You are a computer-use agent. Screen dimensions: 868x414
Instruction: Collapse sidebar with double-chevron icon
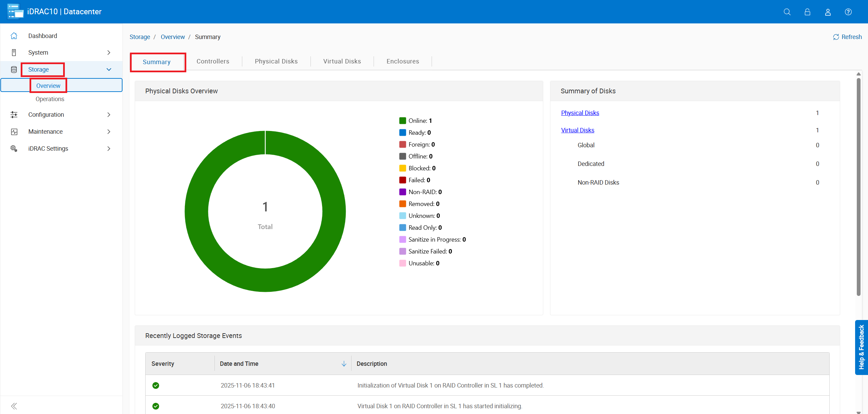[x=14, y=406]
